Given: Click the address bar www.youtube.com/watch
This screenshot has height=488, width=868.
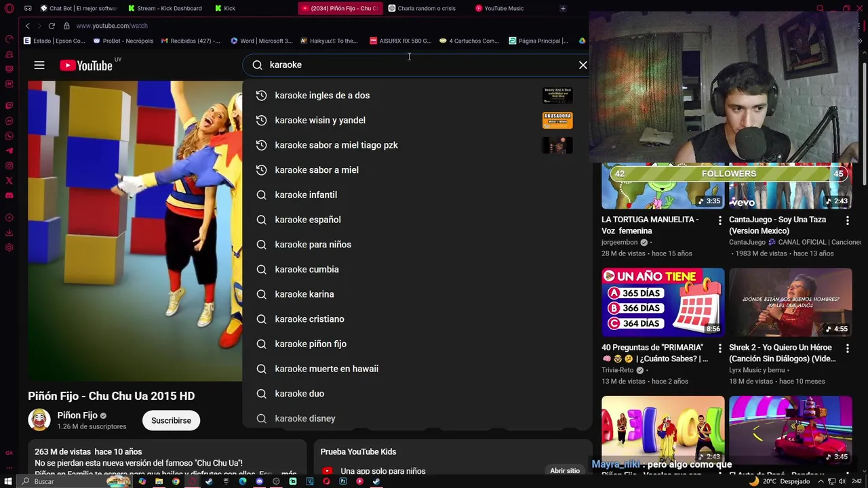Looking at the screenshot, I should coord(111,26).
